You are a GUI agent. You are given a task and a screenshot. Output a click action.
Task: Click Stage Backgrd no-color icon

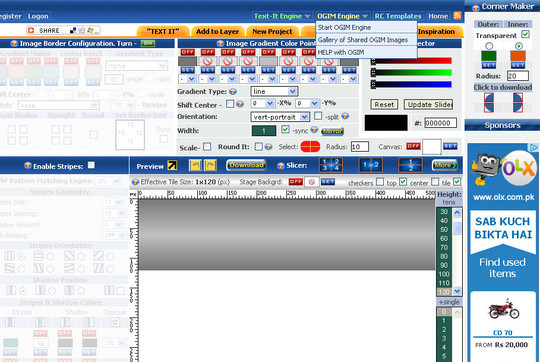tap(312, 182)
